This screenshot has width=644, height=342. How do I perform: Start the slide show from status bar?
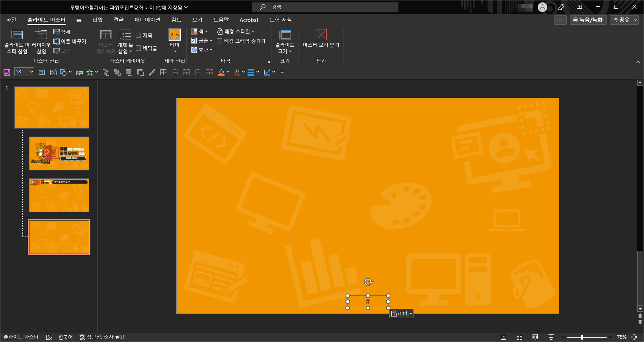pyautogui.click(x=551, y=337)
